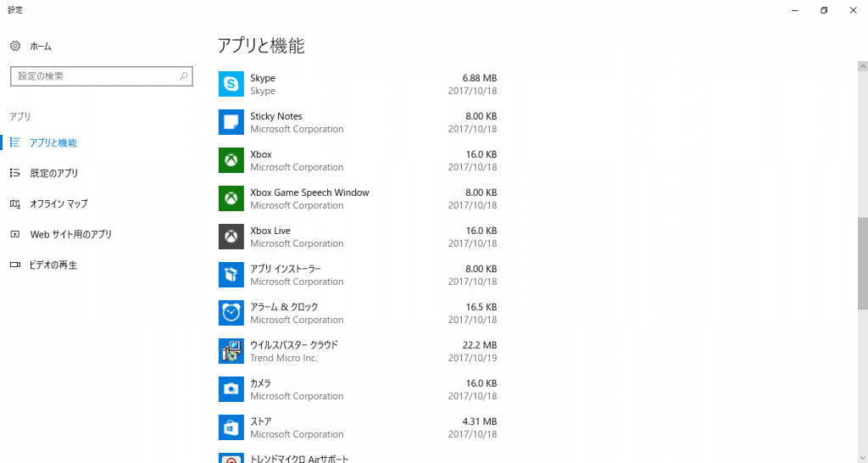Open the 既定のアプリ sidebar section
868x463 pixels.
pos(53,173)
